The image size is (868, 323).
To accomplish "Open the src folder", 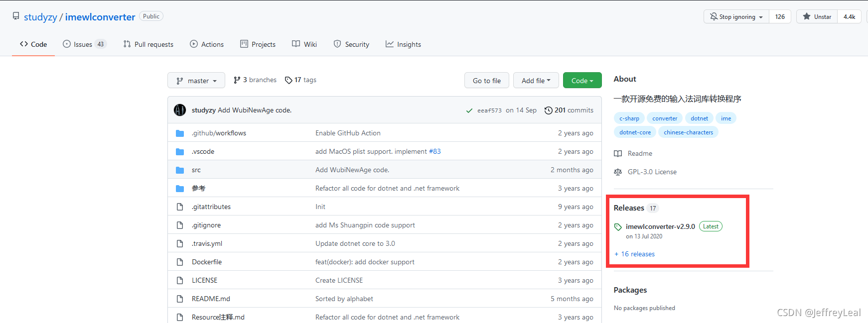I will click(196, 170).
